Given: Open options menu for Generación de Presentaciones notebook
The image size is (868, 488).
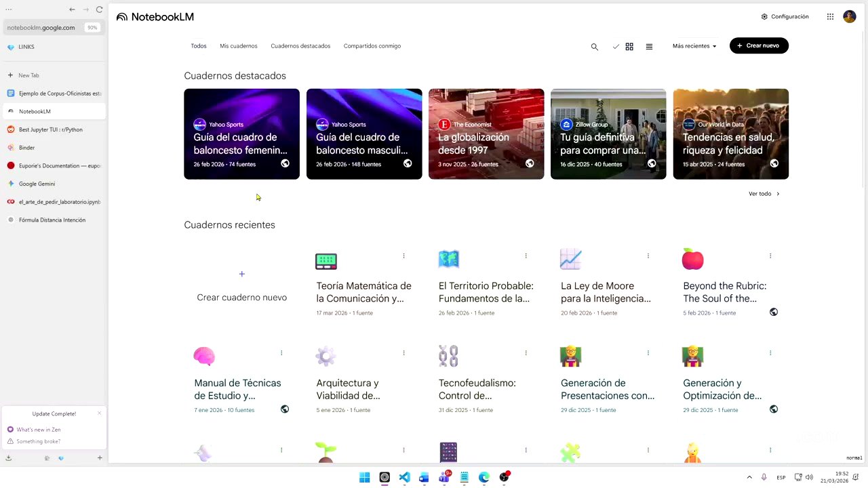Looking at the screenshot, I should tap(648, 352).
